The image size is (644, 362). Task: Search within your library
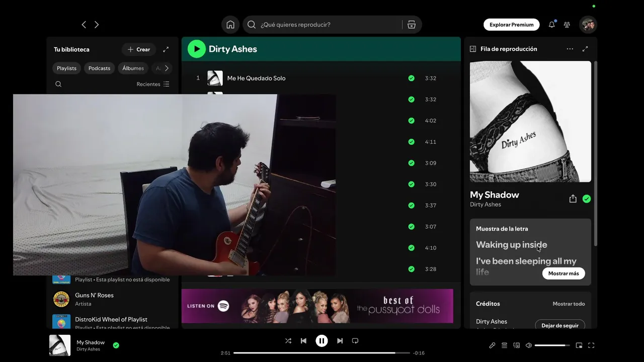[x=58, y=84]
